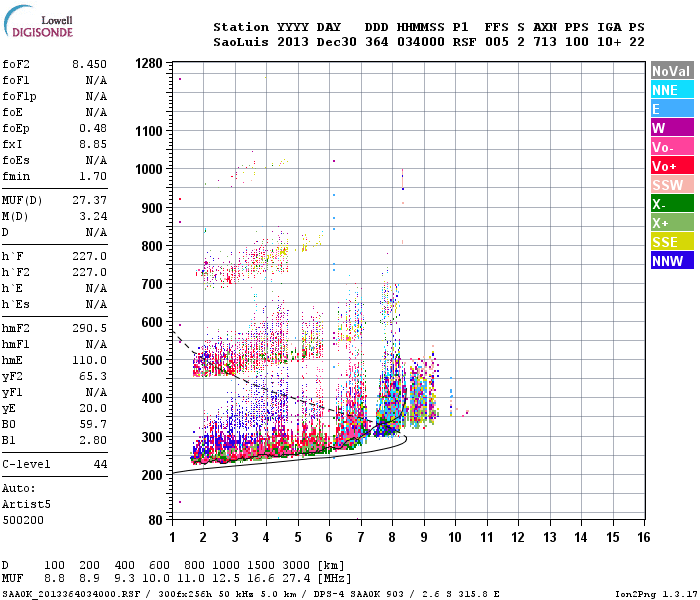Click the hmE value 110.0

(x=89, y=360)
